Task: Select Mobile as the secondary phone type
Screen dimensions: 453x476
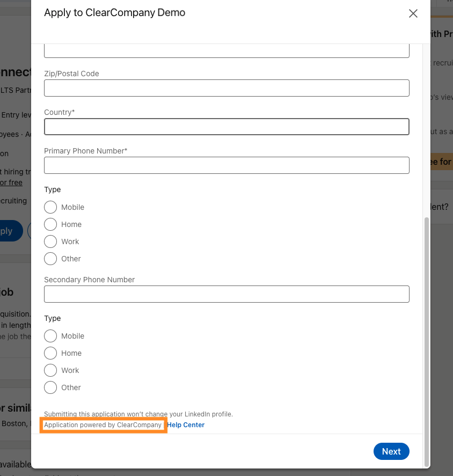Action: pyautogui.click(x=50, y=336)
